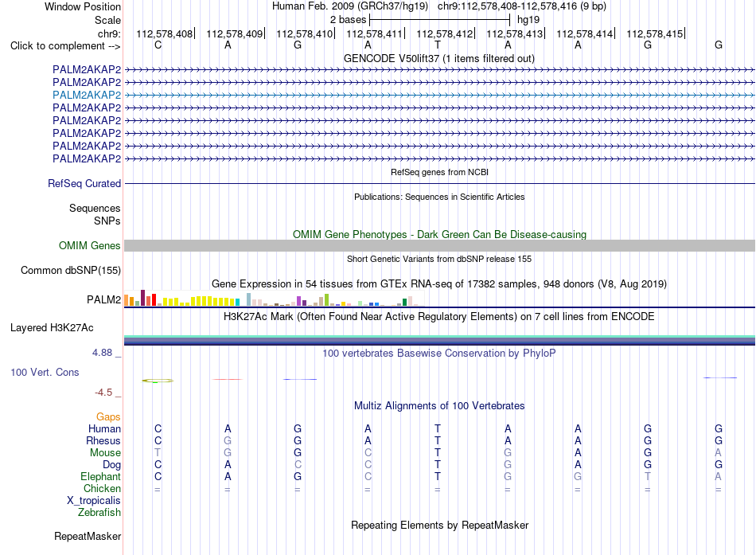Click the OMIM Gene Phenotypes track title
756x555 pixels.
(x=440, y=235)
